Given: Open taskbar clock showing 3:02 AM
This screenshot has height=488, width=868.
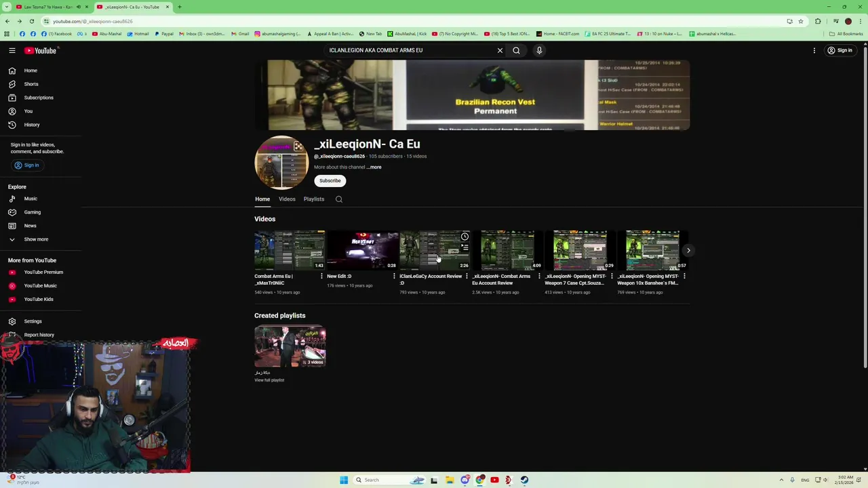Looking at the screenshot, I should (846, 480).
